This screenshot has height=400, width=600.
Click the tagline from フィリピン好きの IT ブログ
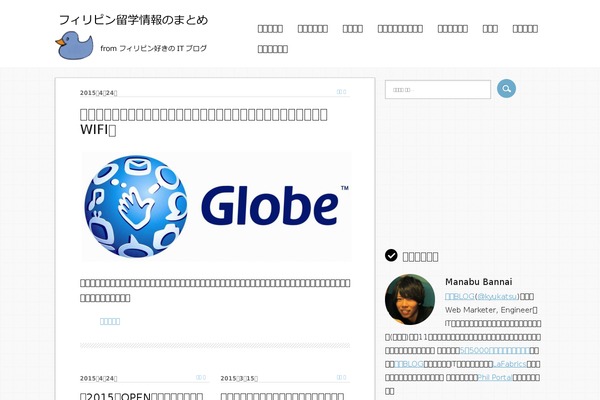153,48
